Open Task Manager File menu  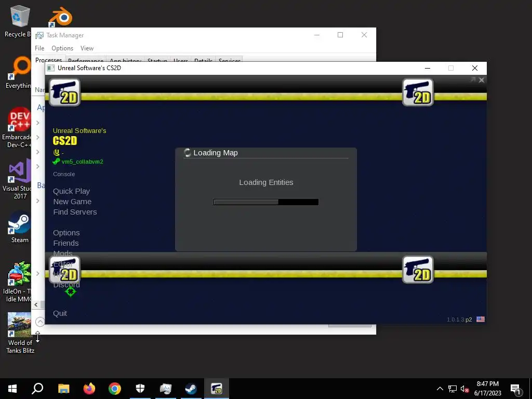click(x=39, y=48)
